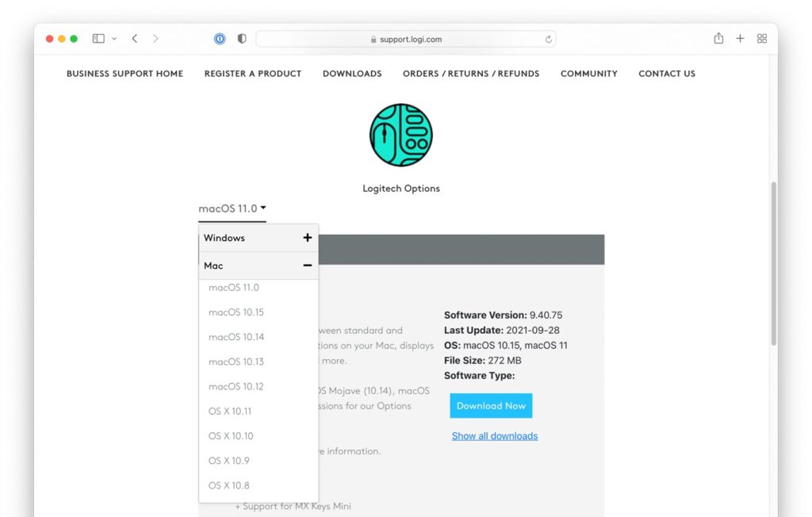
Task: Go to the Downloads navigation item
Action: coord(352,74)
